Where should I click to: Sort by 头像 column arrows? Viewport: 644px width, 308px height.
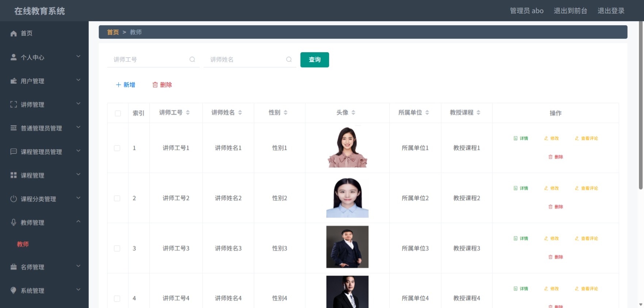(x=353, y=112)
